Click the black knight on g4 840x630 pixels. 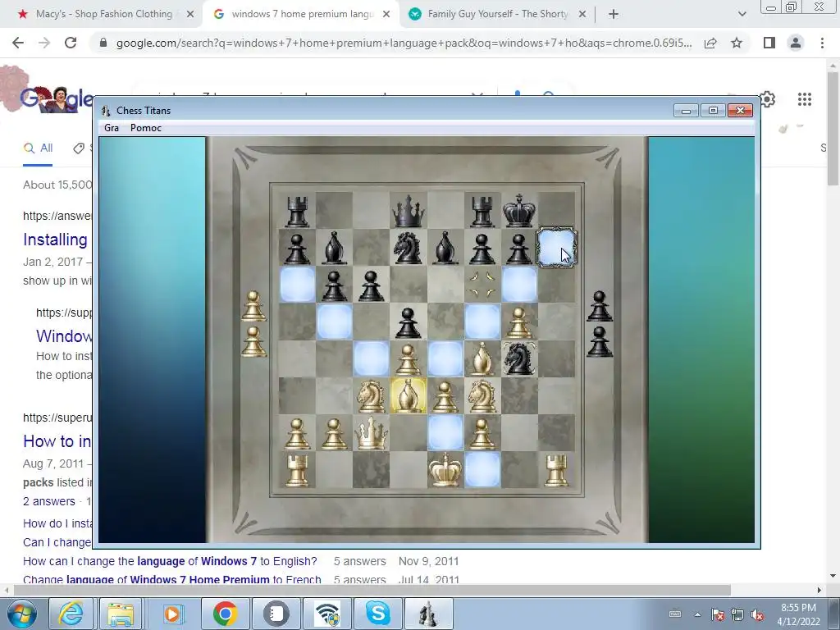point(519,358)
